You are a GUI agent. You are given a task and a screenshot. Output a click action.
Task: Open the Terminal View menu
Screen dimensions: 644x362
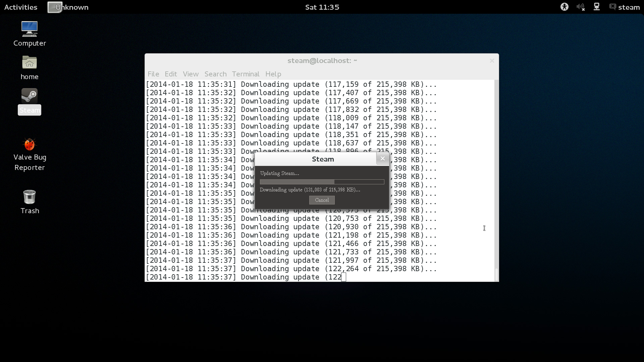pyautogui.click(x=191, y=74)
